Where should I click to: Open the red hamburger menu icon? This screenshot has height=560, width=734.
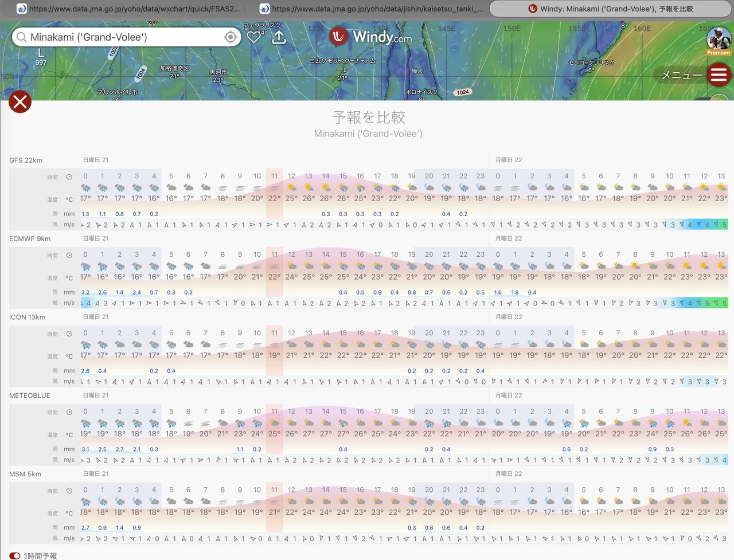[x=719, y=75]
